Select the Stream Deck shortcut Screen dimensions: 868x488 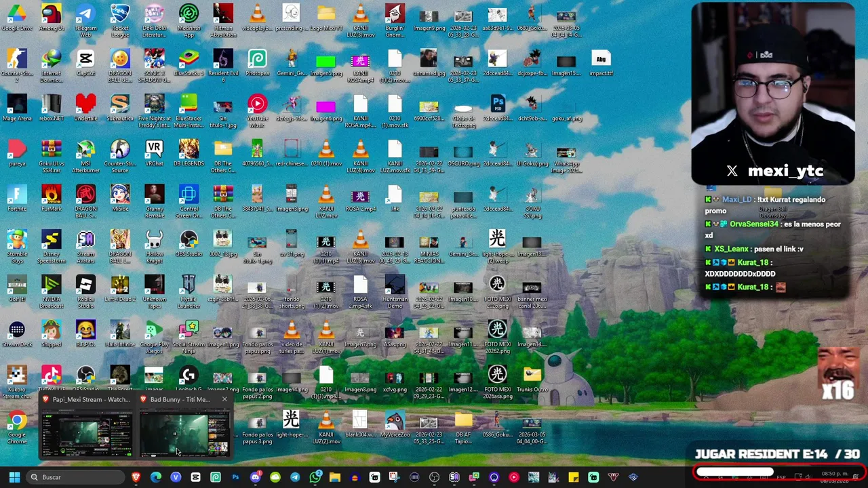click(x=17, y=334)
